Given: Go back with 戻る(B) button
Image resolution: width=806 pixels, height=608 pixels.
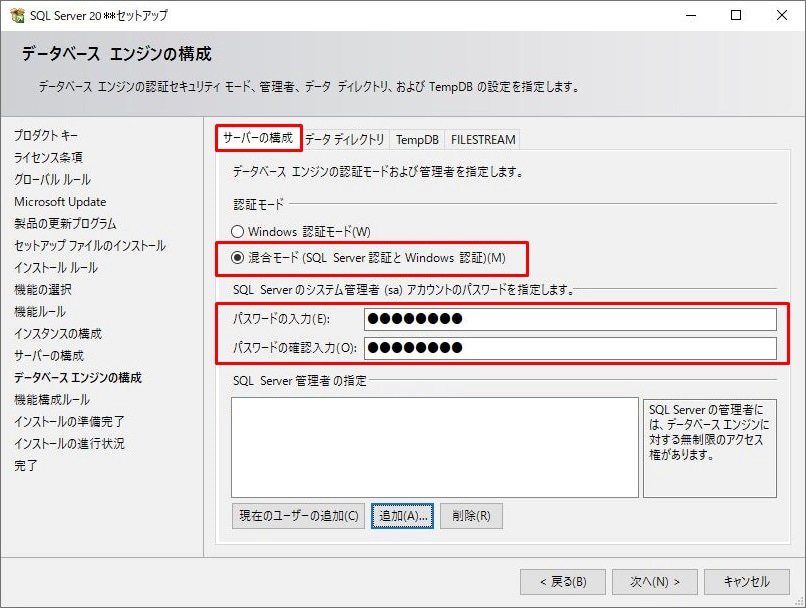Looking at the screenshot, I should click(x=563, y=582).
